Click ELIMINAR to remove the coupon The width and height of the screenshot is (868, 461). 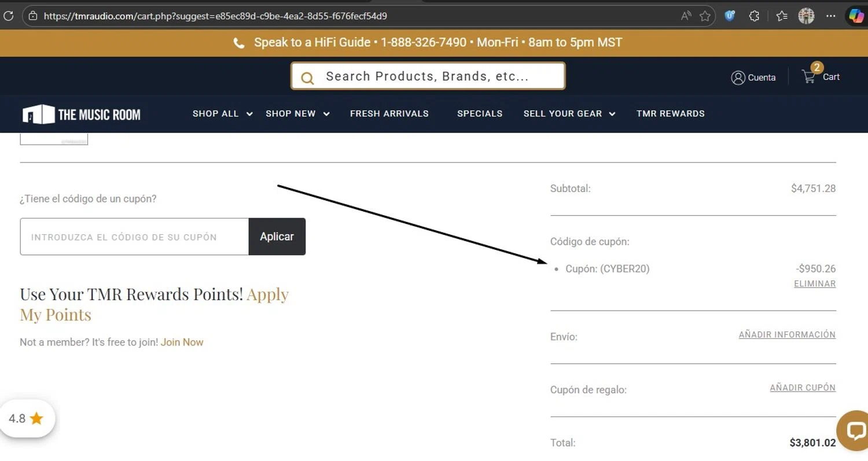pyautogui.click(x=815, y=284)
